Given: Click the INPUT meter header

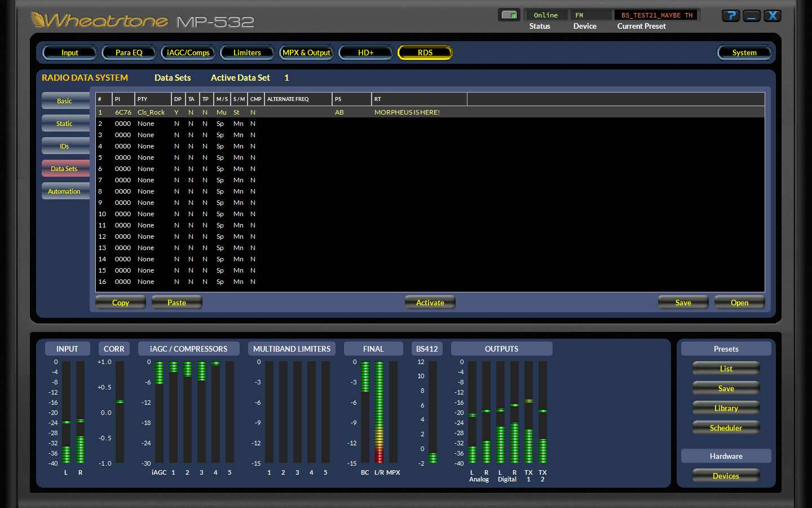Looking at the screenshot, I should pyautogui.click(x=67, y=349).
